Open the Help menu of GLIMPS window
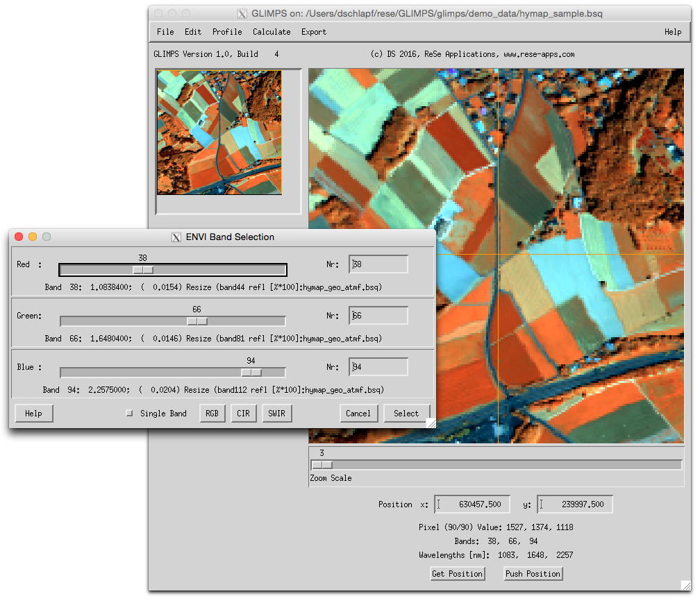 click(x=672, y=32)
